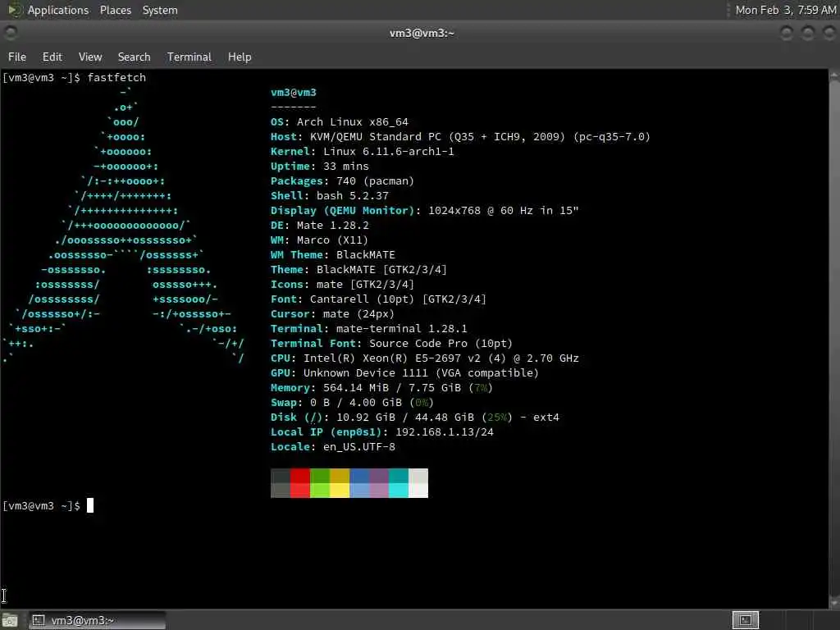Viewport: 840px width, 630px height.
Task: Click the cyan color block in the palette
Action: pos(399,483)
